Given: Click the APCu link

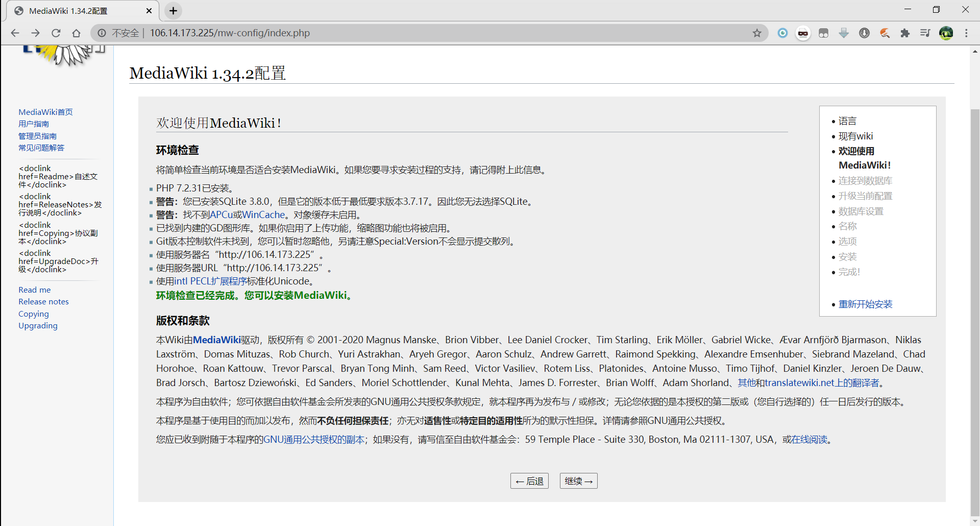Looking at the screenshot, I should point(222,215).
